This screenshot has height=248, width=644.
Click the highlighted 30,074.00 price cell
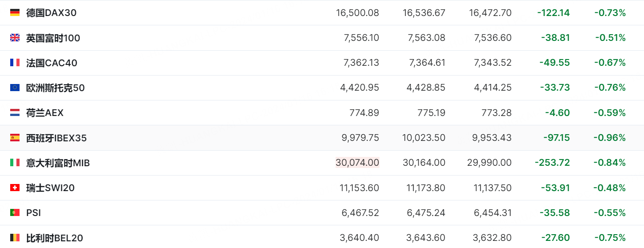(357, 163)
